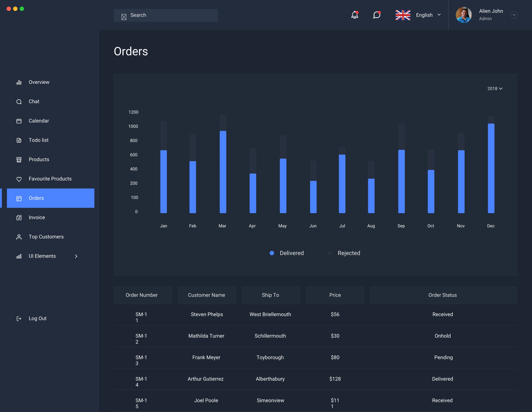Open messages speech bubble icon in header
Image resolution: width=532 pixels, height=412 pixels.
point(377,15)
